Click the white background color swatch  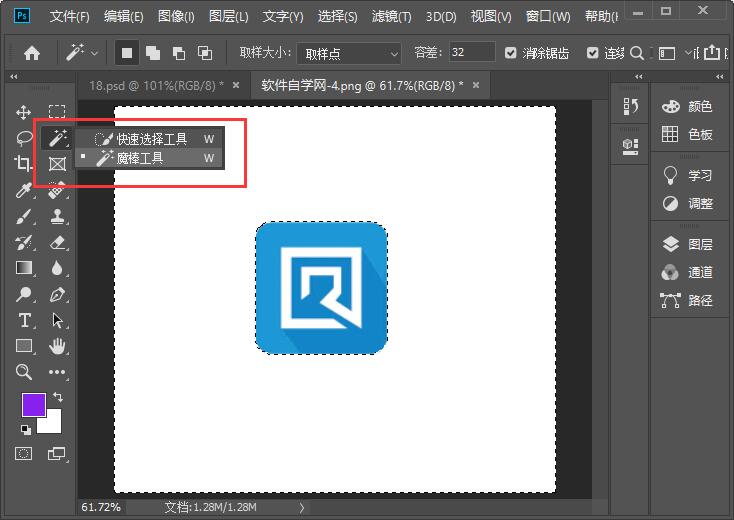click(52, 424)
